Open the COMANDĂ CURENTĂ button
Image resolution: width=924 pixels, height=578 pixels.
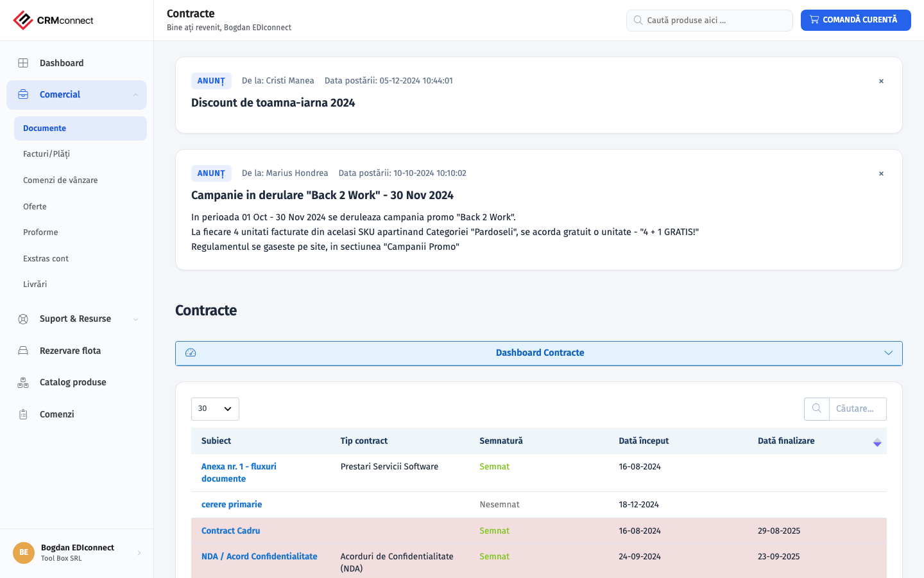pyautogui.click(x=856, y=20)
